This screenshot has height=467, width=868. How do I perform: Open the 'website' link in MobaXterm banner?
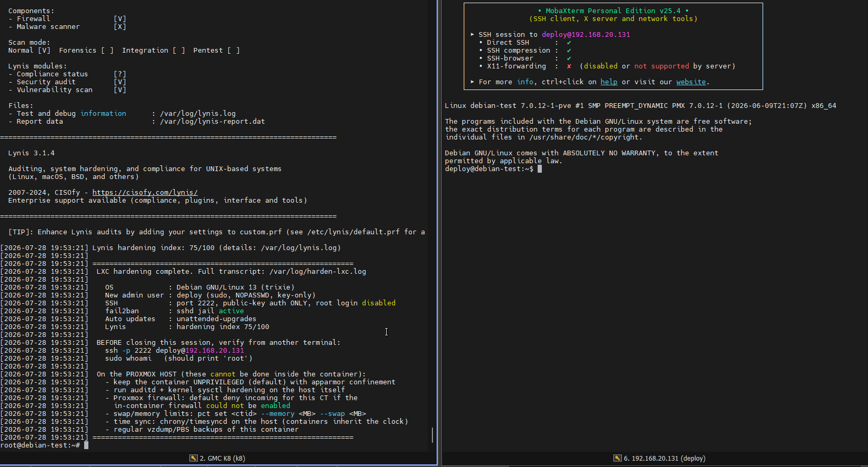point(691,82)
